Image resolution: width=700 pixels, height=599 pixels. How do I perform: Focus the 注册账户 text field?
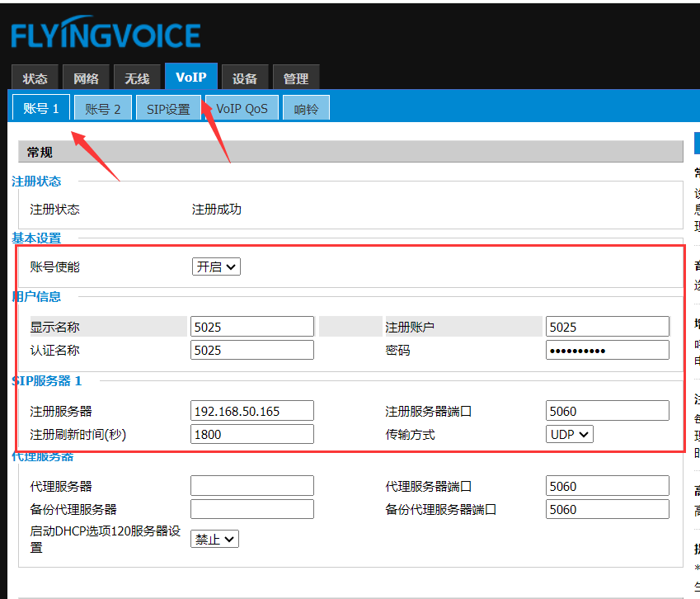607,327
